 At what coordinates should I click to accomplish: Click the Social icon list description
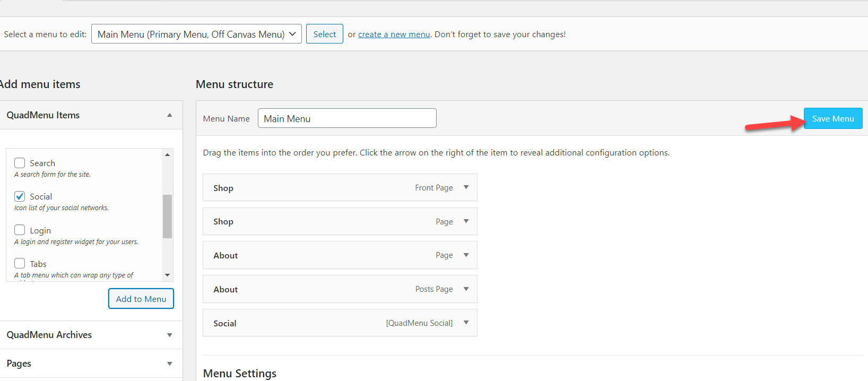tap(62, 208)
